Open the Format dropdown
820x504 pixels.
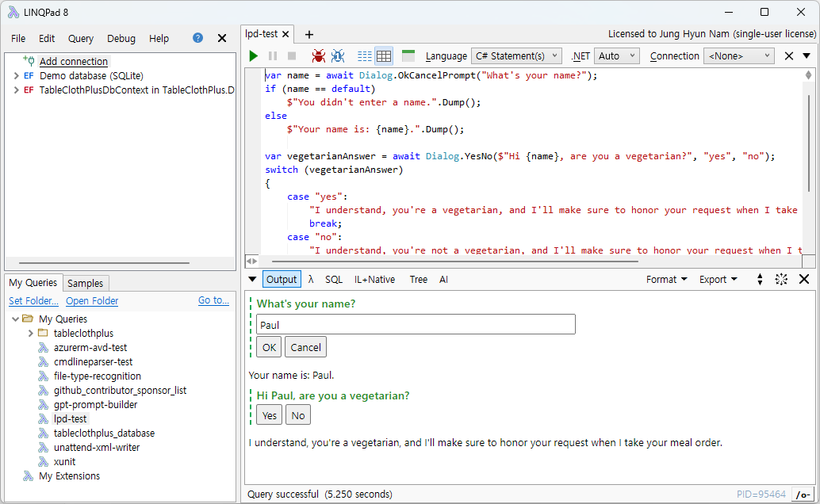666,279
